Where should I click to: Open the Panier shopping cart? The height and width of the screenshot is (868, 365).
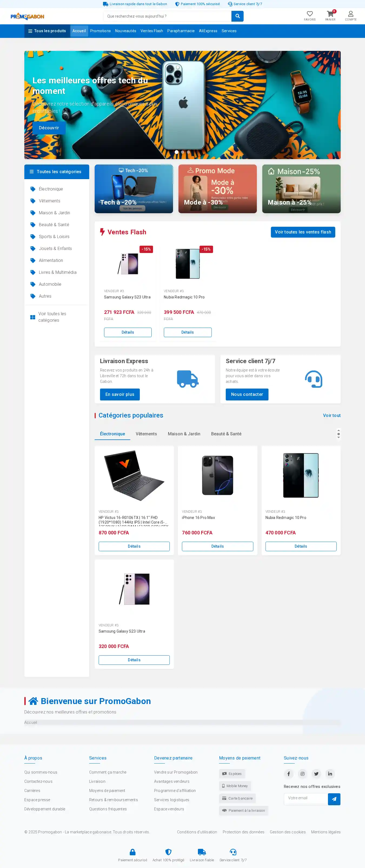[x=330, y=15]
